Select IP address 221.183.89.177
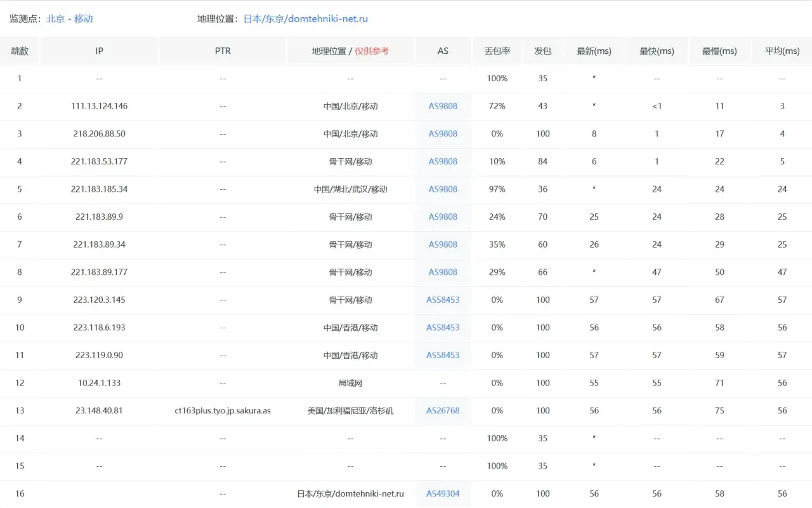Image resolution: width=812 pixels, height=508 pixels. (x=99, y=272)
